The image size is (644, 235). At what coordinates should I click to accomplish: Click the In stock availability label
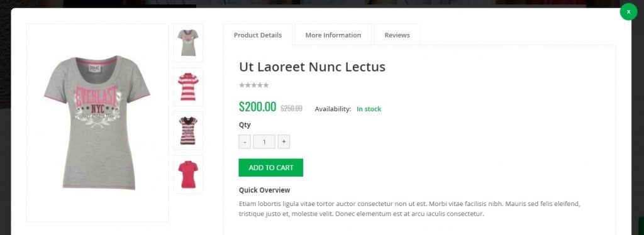369,109
